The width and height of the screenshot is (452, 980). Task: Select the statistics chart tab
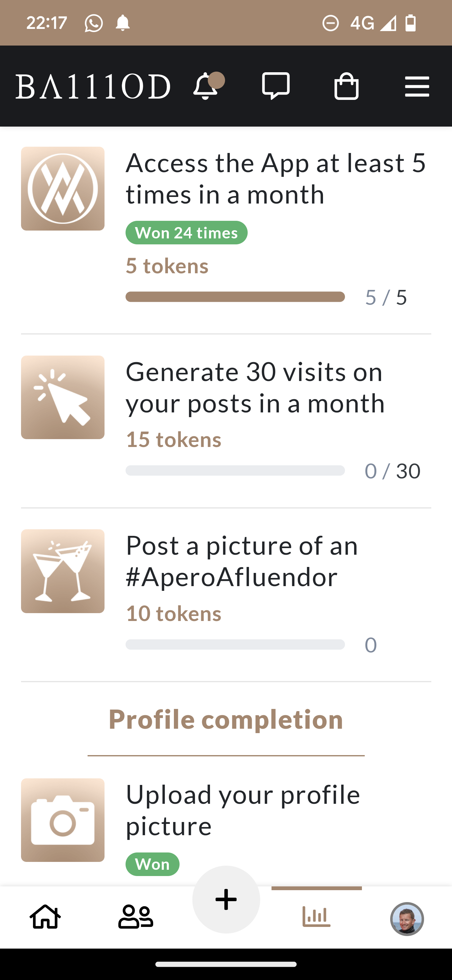pos(316,917)
